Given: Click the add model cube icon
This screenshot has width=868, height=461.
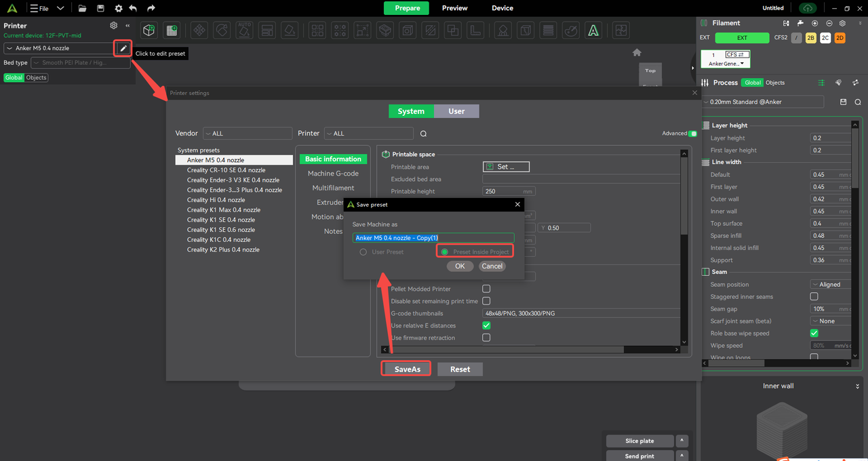Looking at the screenshot, I should tap(149, 31).
